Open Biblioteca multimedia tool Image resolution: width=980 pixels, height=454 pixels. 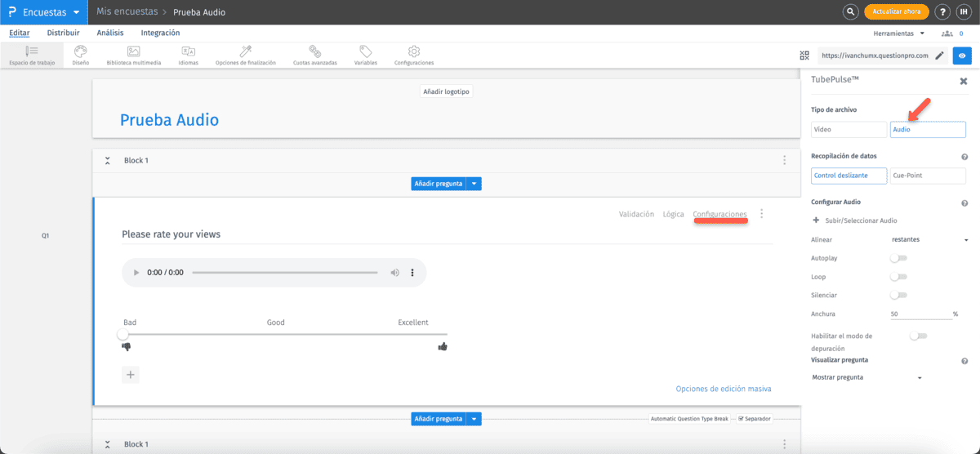pos(134,56)
